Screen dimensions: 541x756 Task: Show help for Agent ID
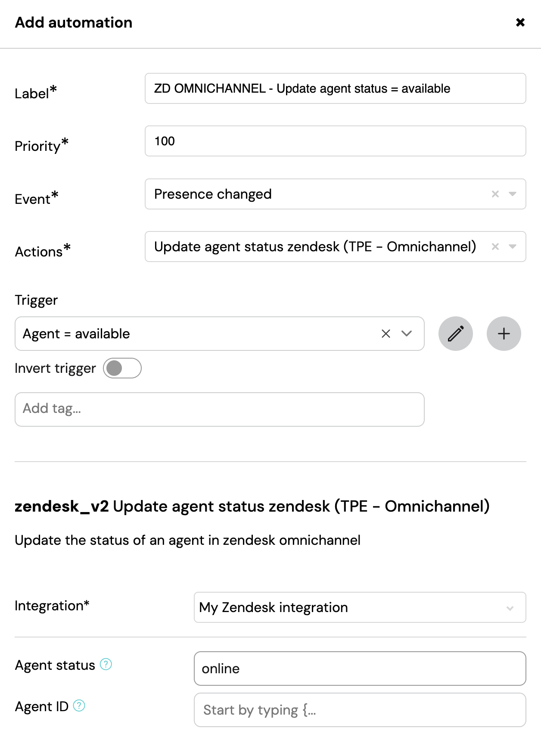click(x=79, y=706)
